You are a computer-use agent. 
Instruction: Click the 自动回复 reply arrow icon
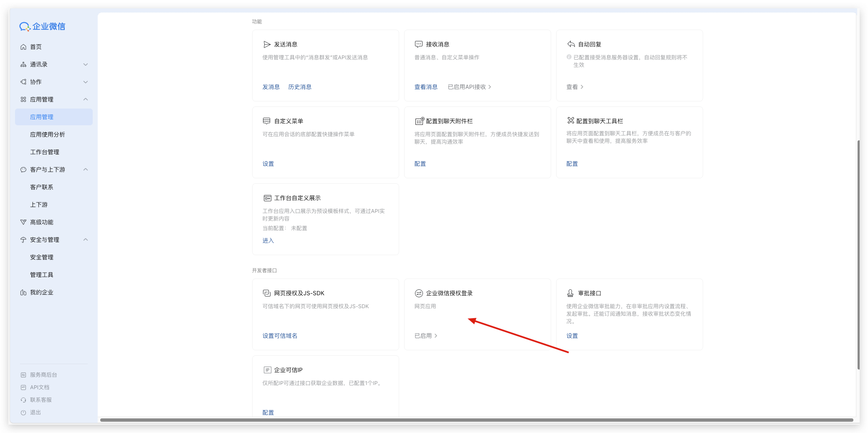tap(571, 44)
